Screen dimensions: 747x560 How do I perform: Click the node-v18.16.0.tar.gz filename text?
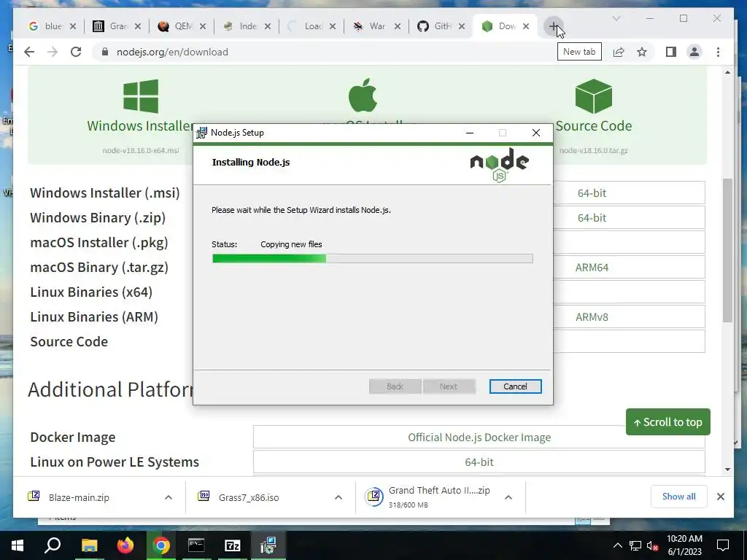(594, 150)
